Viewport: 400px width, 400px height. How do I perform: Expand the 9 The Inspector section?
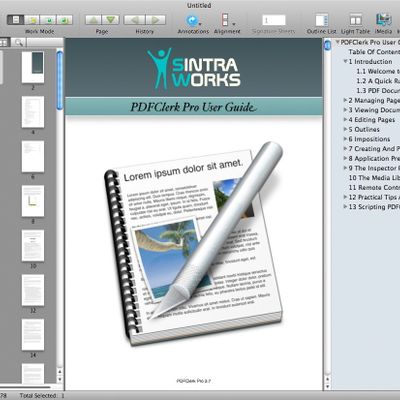tap(345, 168)
